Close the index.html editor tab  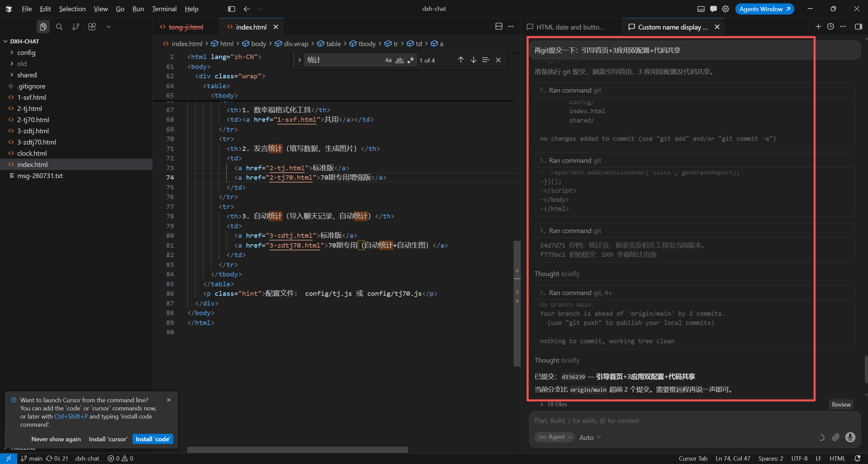tap(276, 27)
